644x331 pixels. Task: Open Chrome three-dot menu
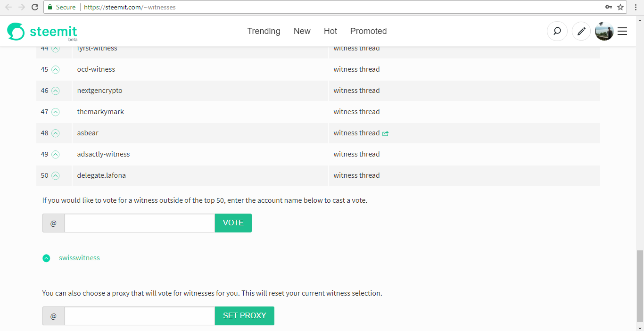click(636, 7)
